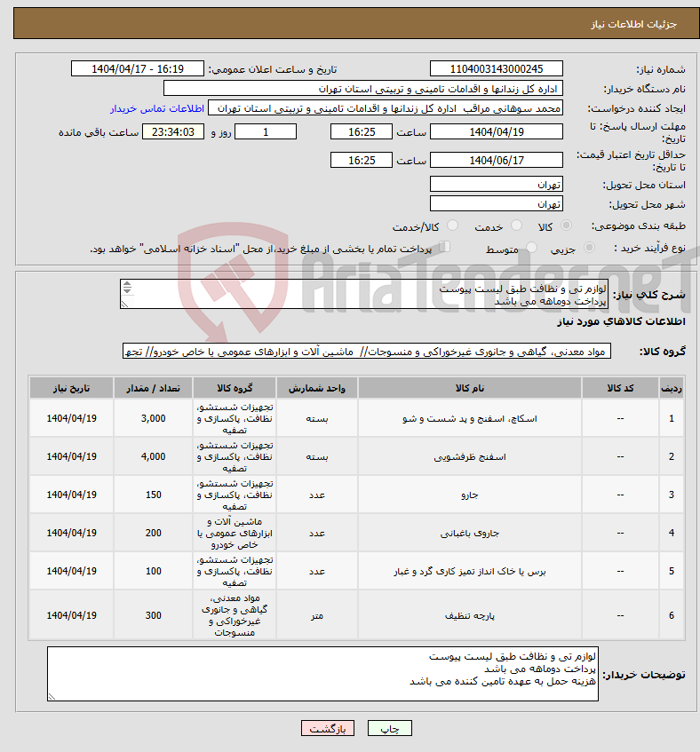Click the quantity 4,000 cell

(153, 456)
